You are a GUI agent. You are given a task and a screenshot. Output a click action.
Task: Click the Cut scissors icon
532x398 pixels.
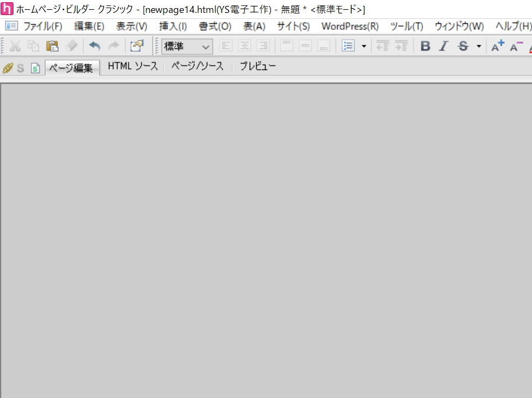(x=15, y=46)
